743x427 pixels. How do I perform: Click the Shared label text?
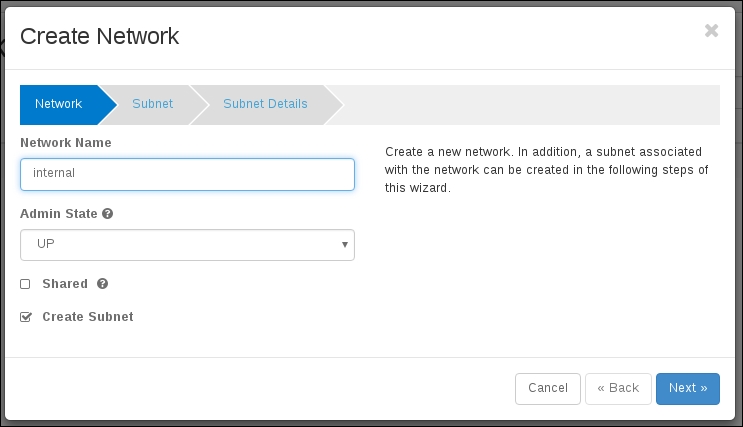pos(65,284)
